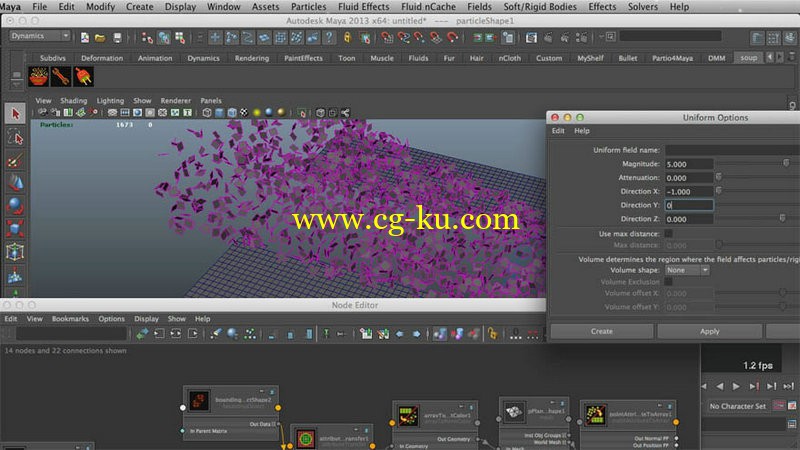Toggle use all lights yellow sphere
Screen dimensions: 800x450
coord(257,113)
